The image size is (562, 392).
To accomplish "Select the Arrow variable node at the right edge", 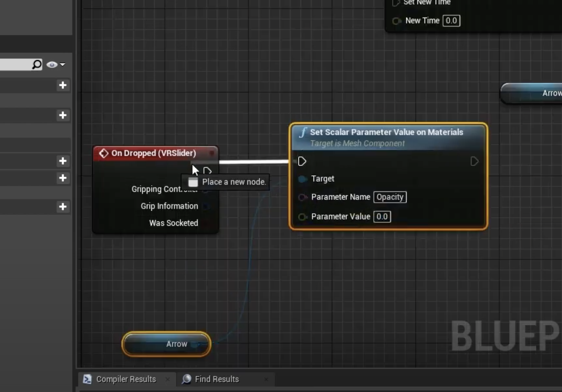I will 532,93.
